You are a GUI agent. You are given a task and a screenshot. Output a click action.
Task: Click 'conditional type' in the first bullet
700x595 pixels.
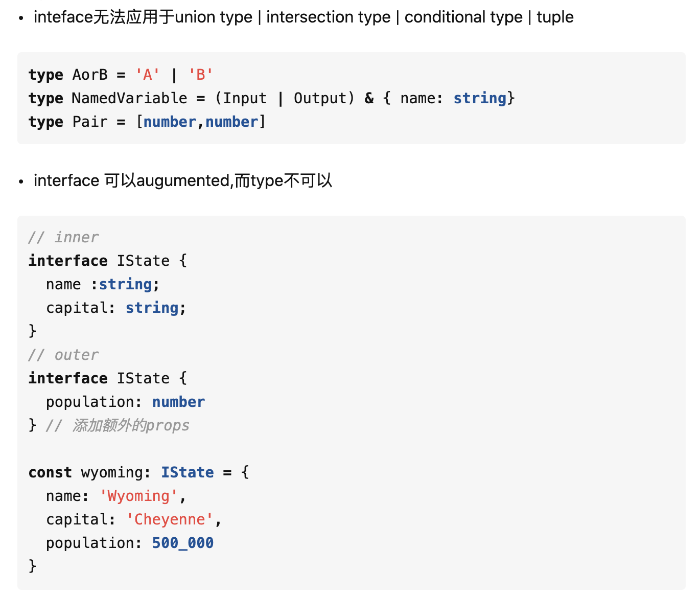point(463,17)
